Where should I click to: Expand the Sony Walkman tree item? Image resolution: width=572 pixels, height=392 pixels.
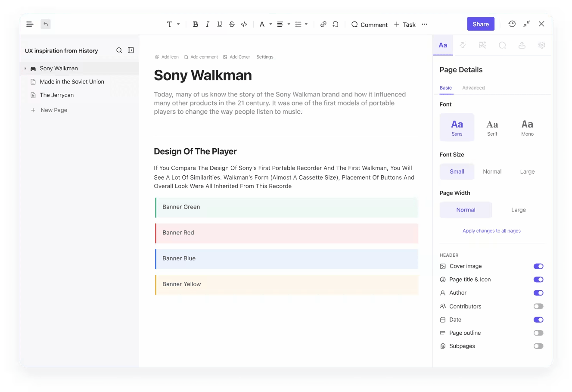(25, 68)
